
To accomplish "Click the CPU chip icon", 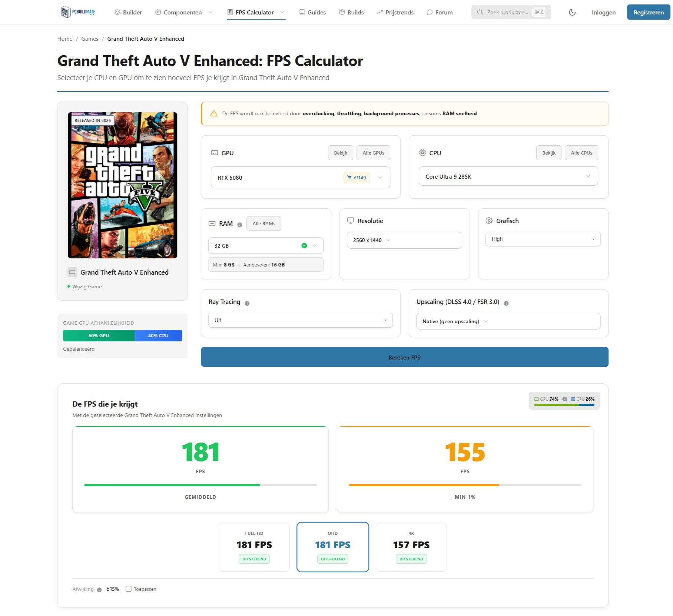I will point(422,152).
